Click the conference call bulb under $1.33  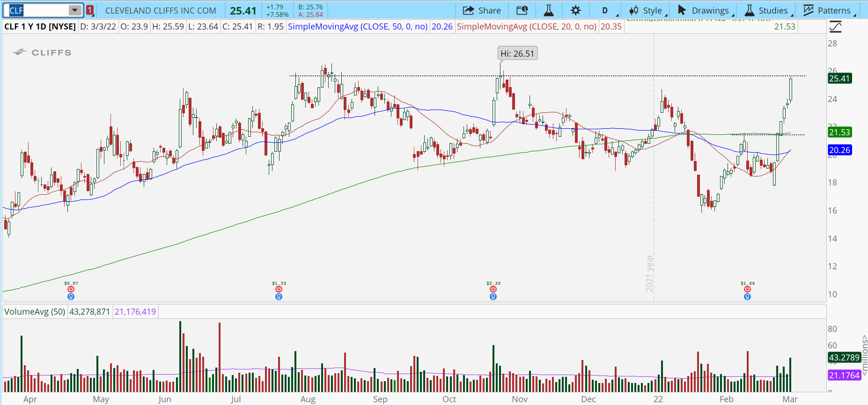pyautogui.click(x=279, y=297)
